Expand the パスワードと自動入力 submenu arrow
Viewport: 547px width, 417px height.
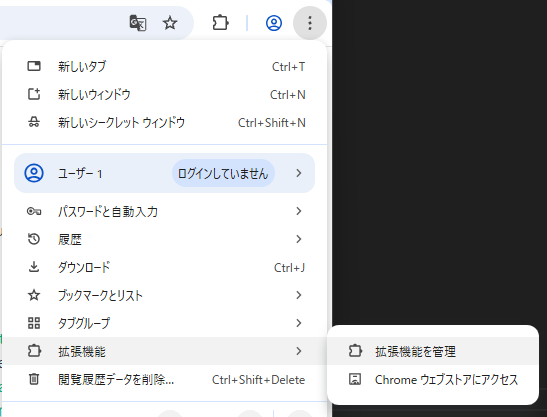pyautogui.click(x=299, y=211)
